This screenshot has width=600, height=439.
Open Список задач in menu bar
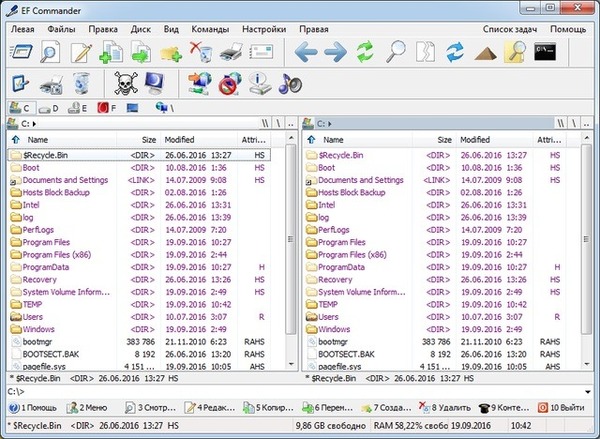point(509,29)
